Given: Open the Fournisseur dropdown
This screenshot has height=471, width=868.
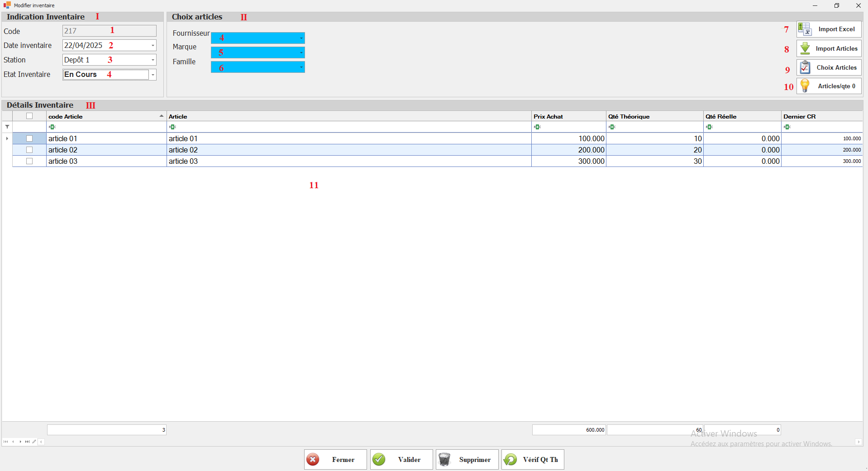Looking at the screenshot, I should click(x=301, y=38).
